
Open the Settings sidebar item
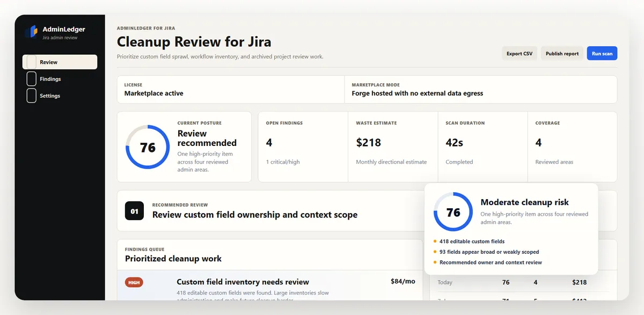(60, 96)
